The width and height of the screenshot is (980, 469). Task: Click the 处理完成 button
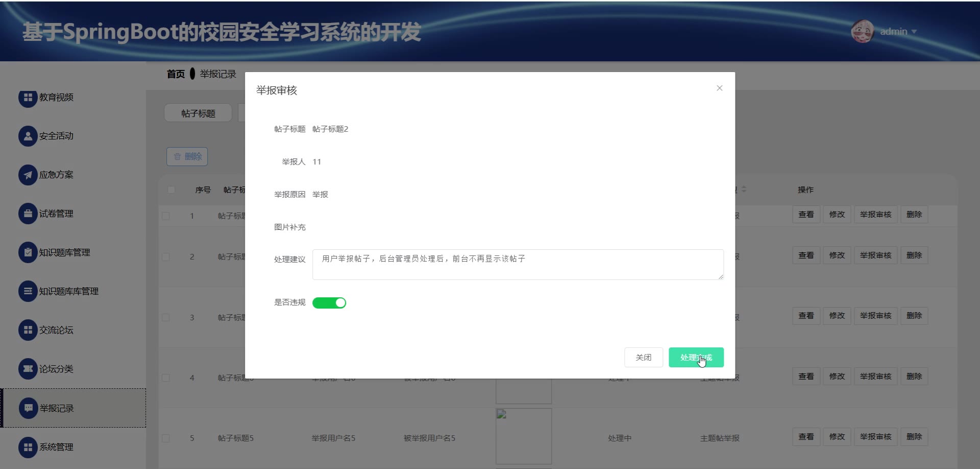(696, 358)
